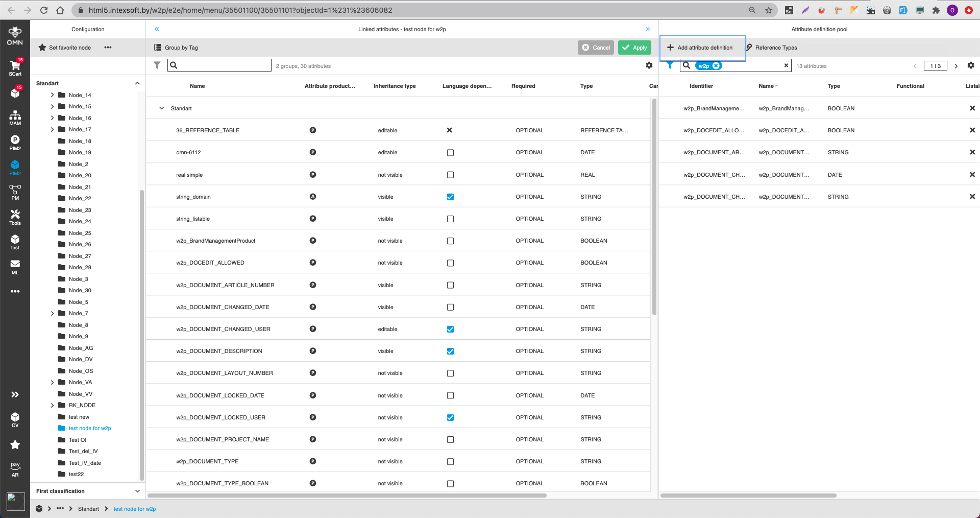Expand the First classification section
This screenshot has height=518, width=980.
[x=137, y=491]
